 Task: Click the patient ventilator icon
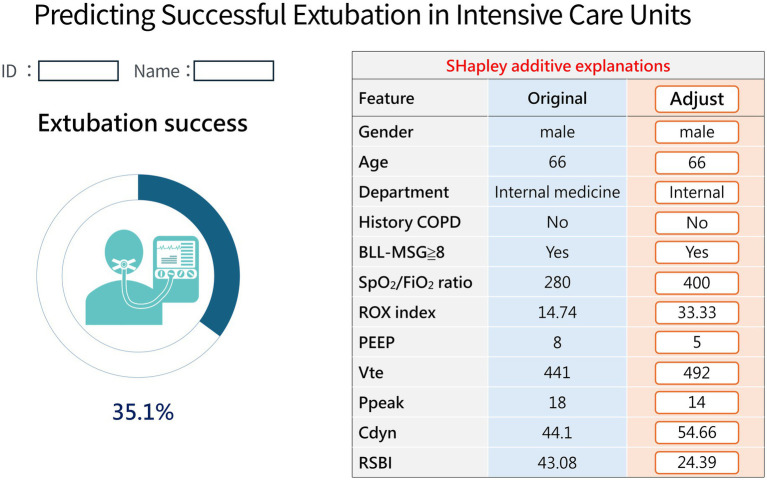142,277
